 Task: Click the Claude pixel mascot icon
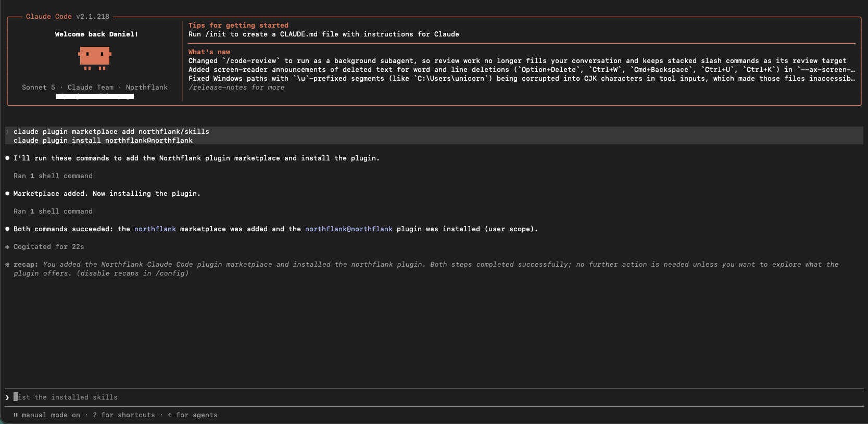point(95,58)
